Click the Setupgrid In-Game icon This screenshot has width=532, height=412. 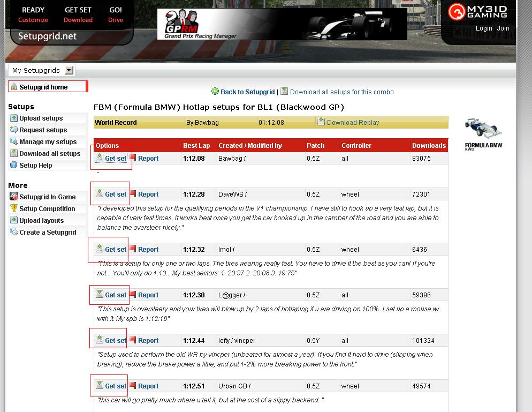click(x=14, y=196)
